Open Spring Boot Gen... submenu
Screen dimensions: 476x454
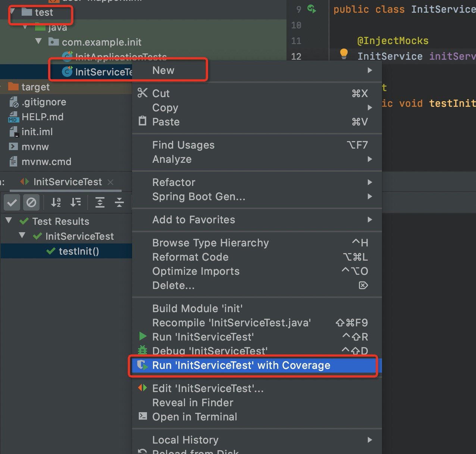(257, 196)
